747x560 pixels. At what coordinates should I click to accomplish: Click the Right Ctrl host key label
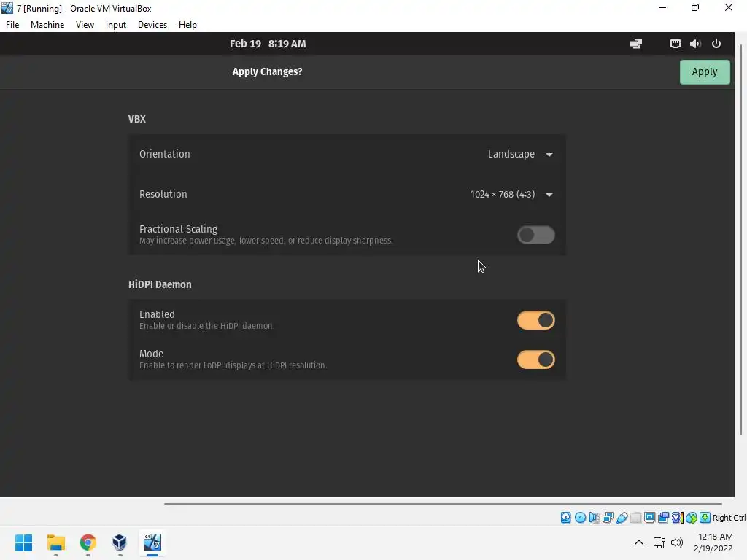[x=729, y=518]
